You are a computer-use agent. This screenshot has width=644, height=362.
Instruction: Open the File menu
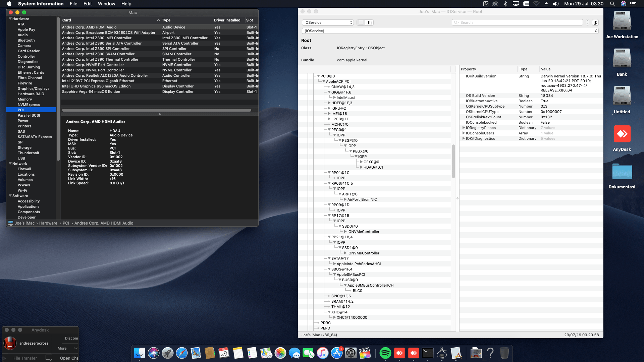point(73,4)
